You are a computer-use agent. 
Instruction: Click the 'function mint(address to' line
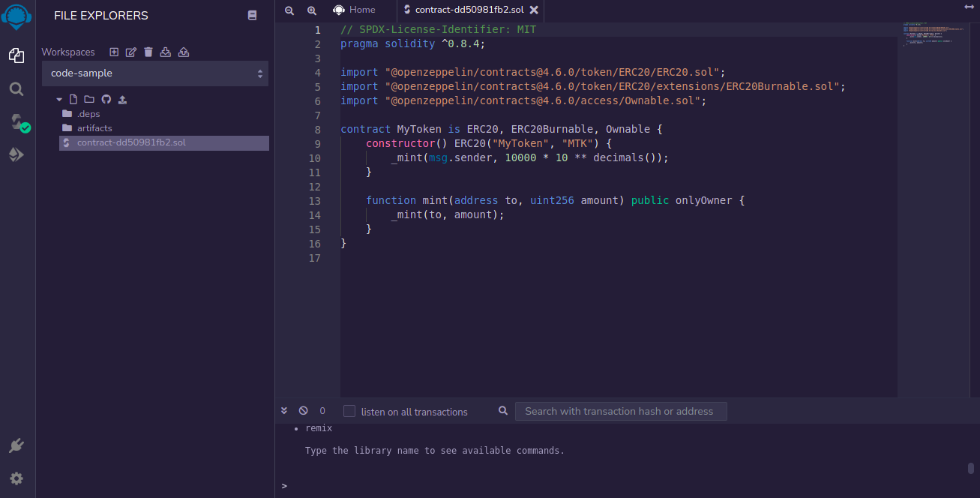pyautogui.click(x=556, y=200)
